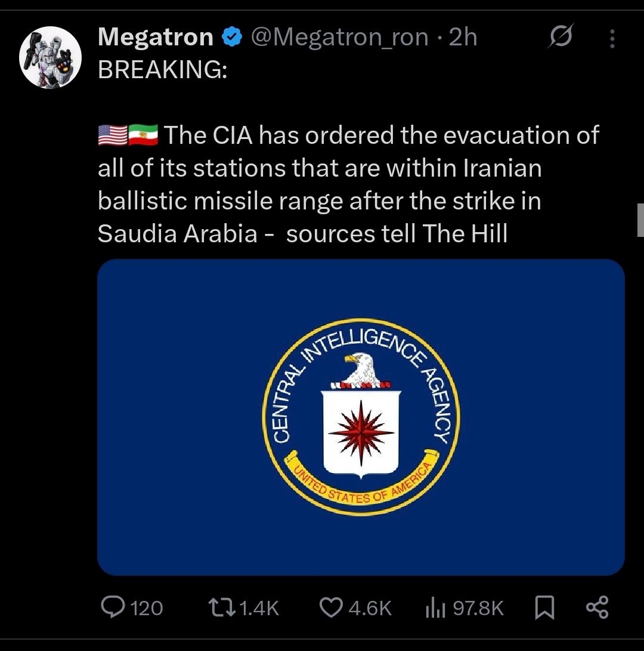Open the three-dot more options menu
Viewport: 644px width, 651px height.
click(612, 37)
